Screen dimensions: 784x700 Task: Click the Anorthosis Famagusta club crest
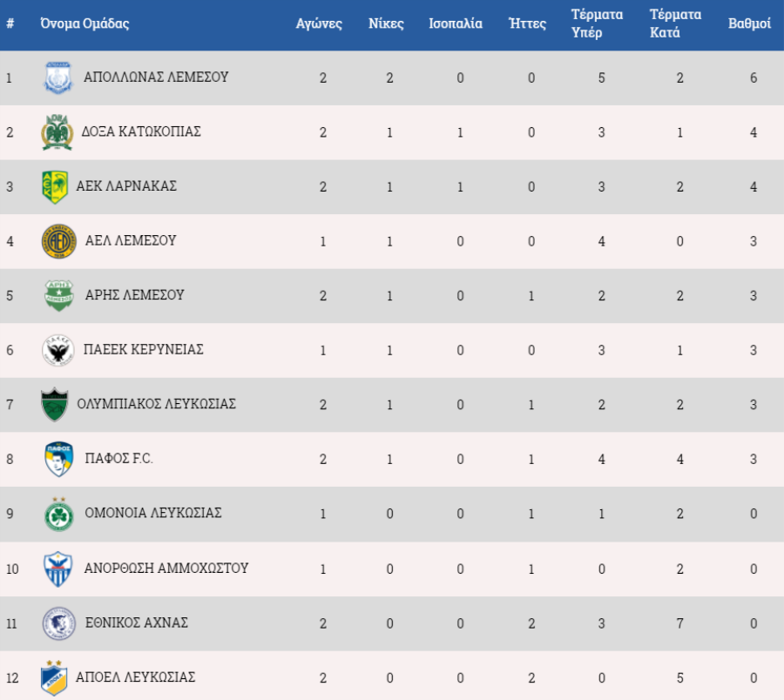tap(58, 569)
